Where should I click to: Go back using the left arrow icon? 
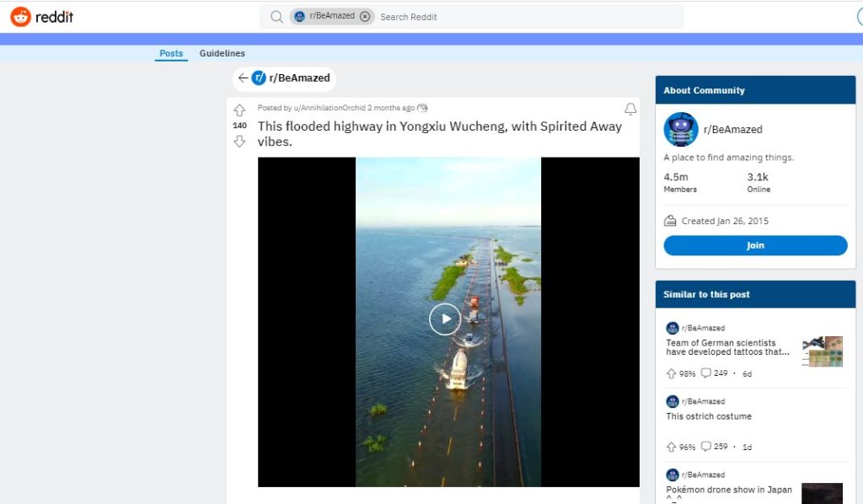(243, 78)
